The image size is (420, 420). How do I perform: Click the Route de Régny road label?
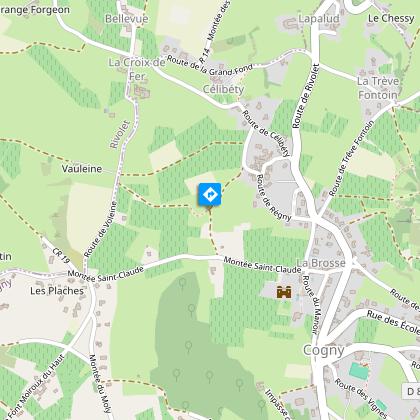pos(274,198)
